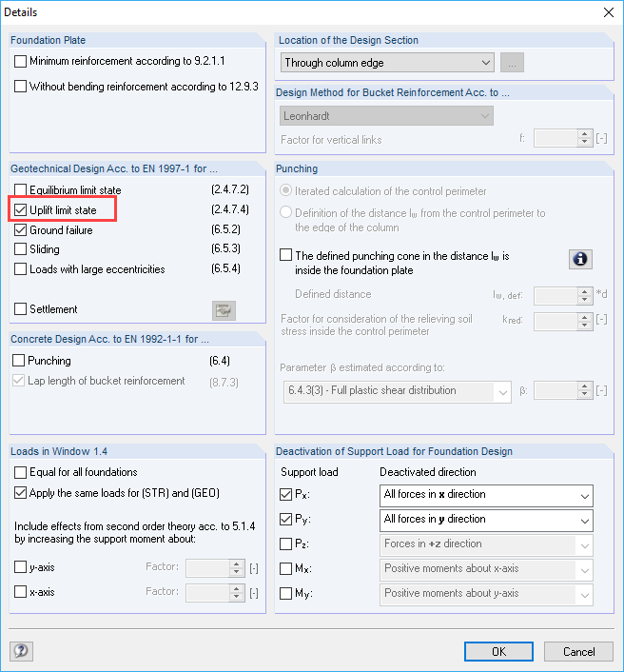
Task: Check the Mx support load
Action: [x=285, y=568]
